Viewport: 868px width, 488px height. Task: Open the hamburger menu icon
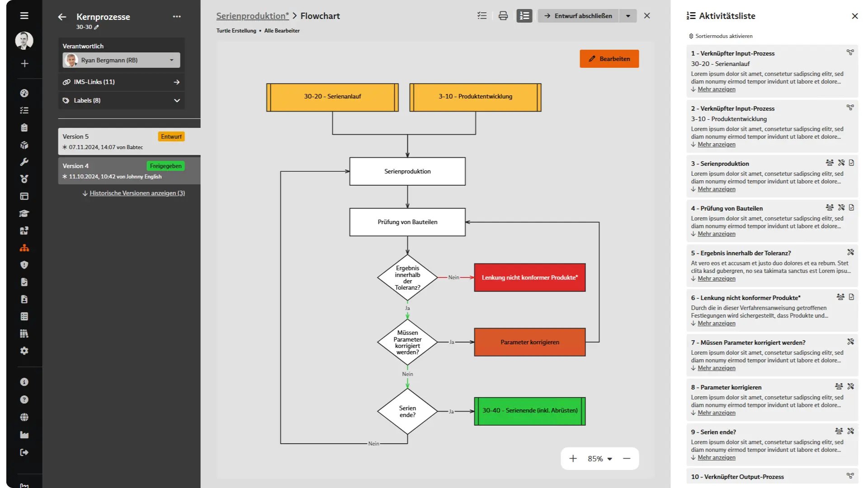point(24,16)
